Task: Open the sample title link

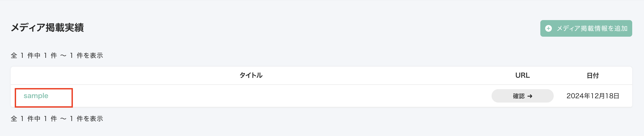Action: [36, 96]
